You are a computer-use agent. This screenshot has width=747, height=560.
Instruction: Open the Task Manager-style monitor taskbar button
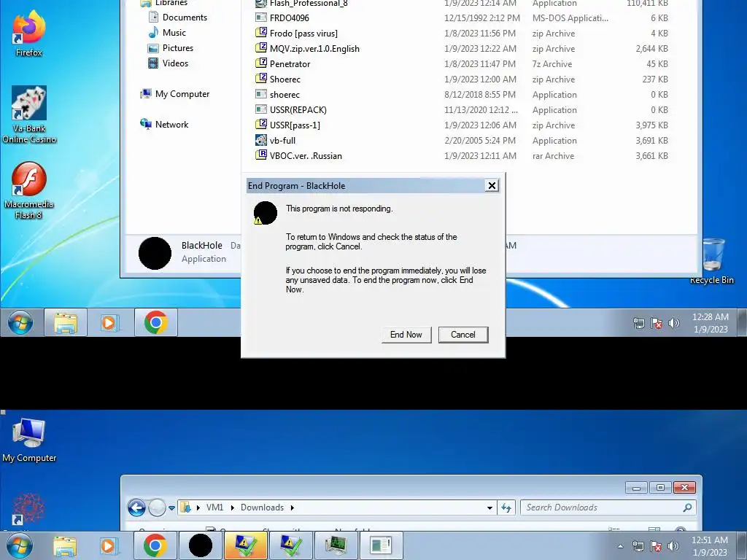(336, 545)
